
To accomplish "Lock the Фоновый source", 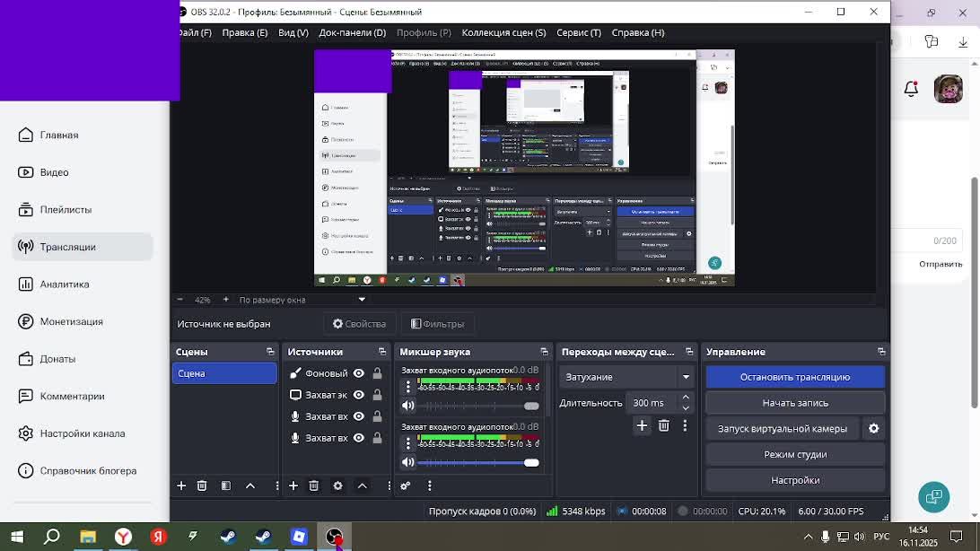I will pos(377,373).
